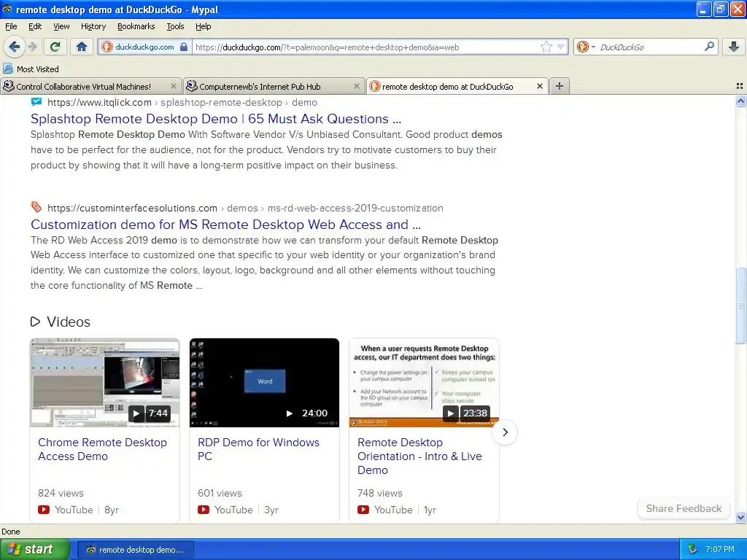Select the remote desktop demo taskbar button
The width and height of the screenshot is (747, 560).
coord(135,550)
